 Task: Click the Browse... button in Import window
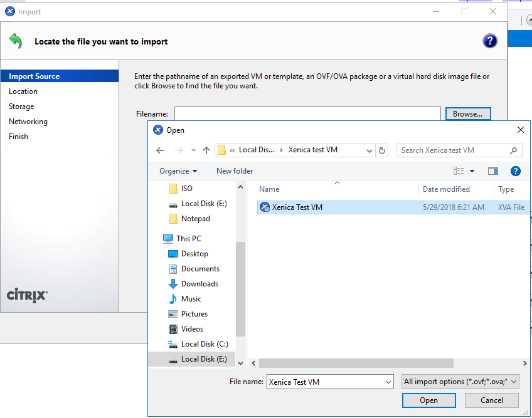pyautogui.click(x=468, y=114)
